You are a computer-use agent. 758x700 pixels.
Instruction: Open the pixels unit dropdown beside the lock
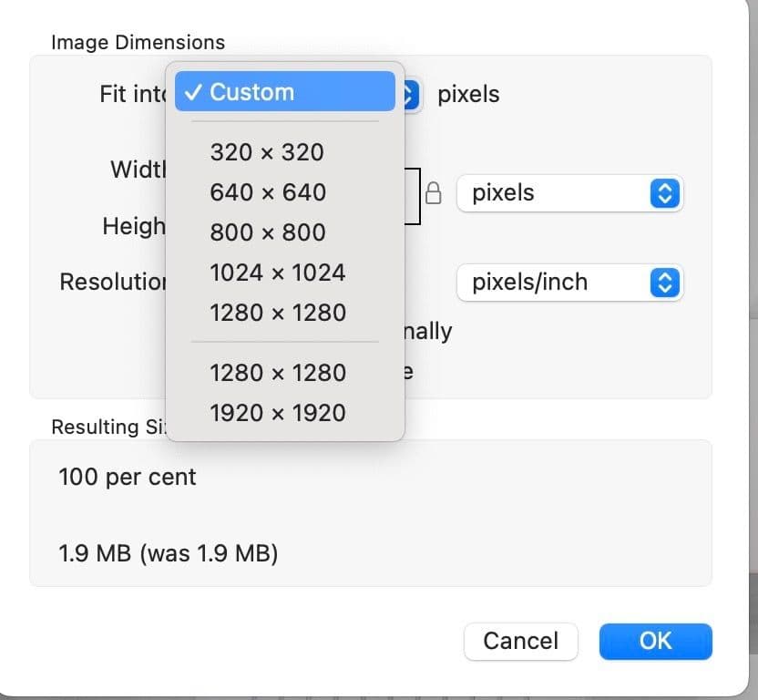(569, 193)
